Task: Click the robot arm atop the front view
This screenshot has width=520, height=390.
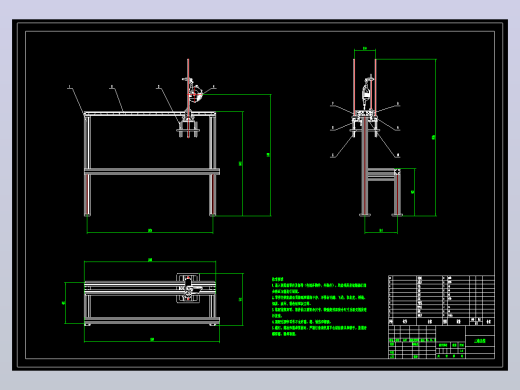Action: 193,89
